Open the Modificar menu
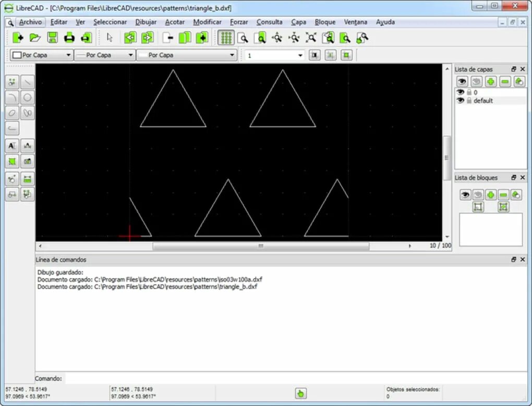 [207, 22]
